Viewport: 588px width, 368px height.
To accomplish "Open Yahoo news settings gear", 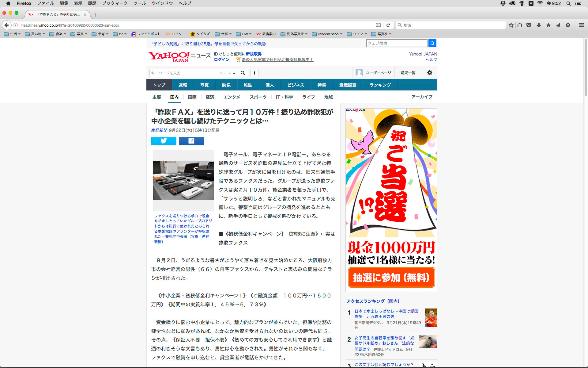I will [x=429, y=73].
